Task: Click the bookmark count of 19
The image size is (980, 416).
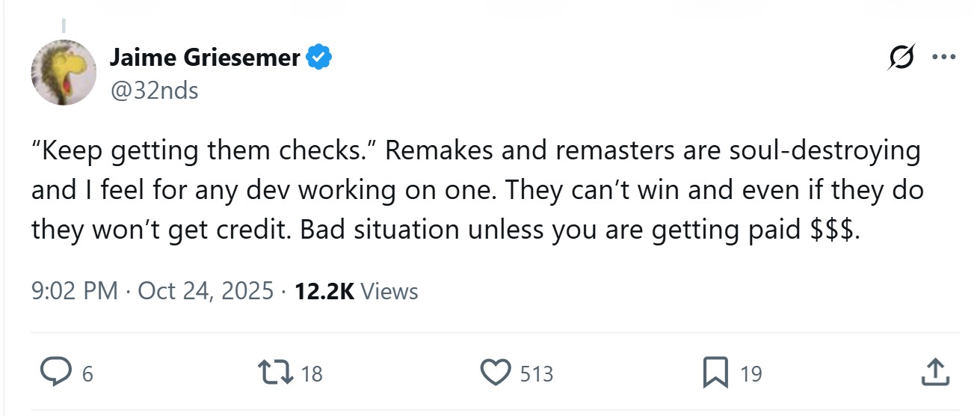Action: pyautogui.click(x=751, y=373)
